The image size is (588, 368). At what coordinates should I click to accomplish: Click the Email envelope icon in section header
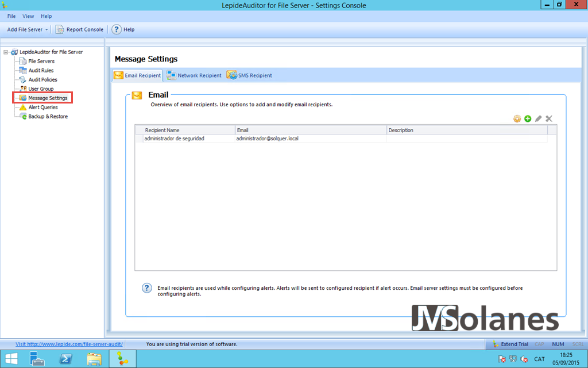pos(137,95)
